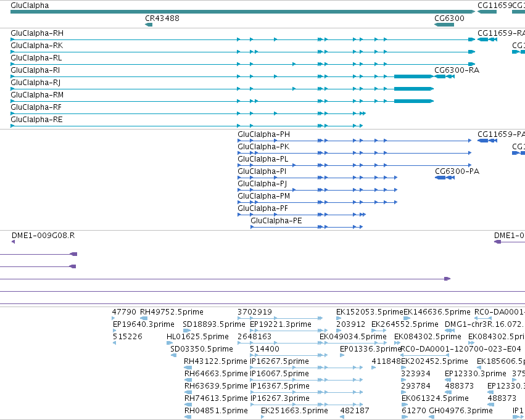
Task: Click the RH43122.5prime label
Action: pyautogui.click(x=216, y=361)
